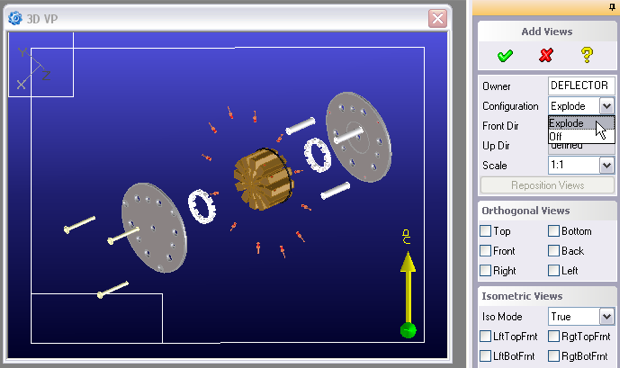The image size is (620, 368).
Task: Accept Add Views with green checkmark
Action: (505, 55)
